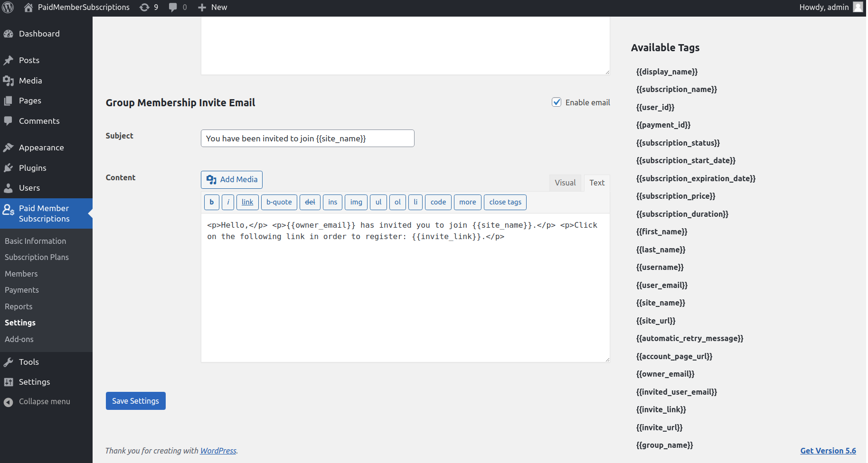
Task: Open Members submenu item
Action: pos(21,274)
